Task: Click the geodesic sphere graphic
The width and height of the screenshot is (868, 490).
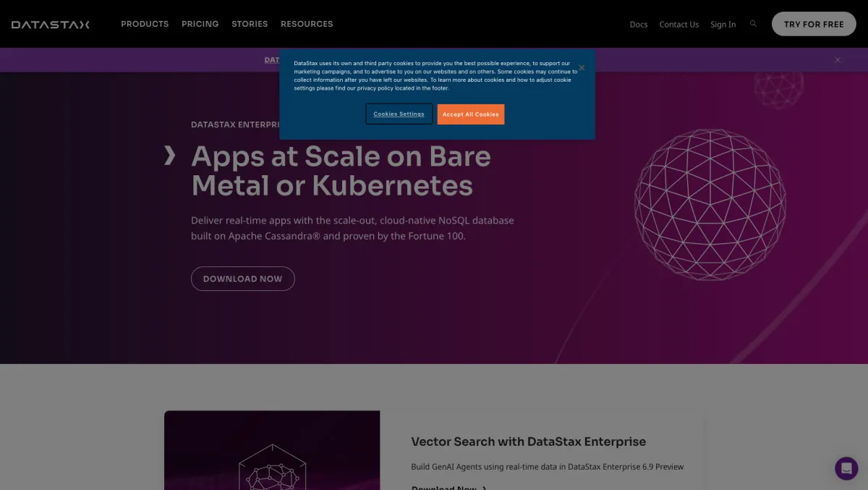Action: click(x=710, y=205)
